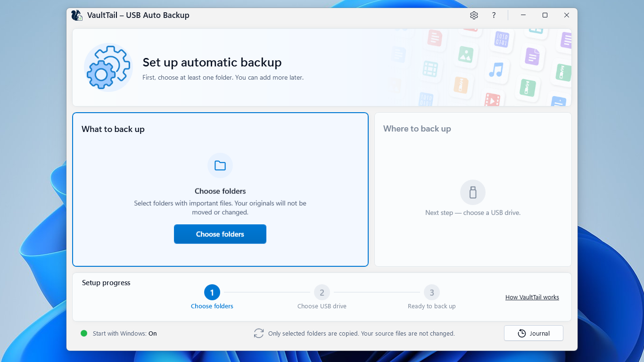Click the sync arrows icon in the status bar

(x=259, y=333)
